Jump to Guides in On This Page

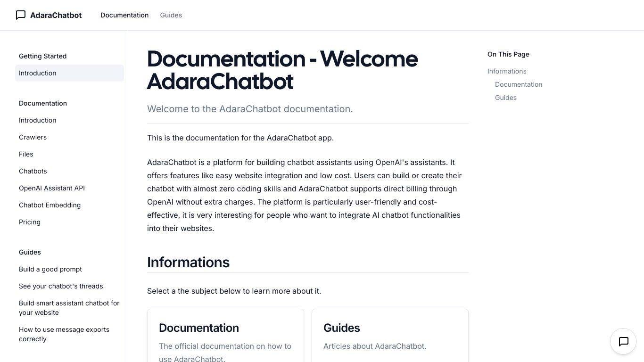[x=506, y=98]
